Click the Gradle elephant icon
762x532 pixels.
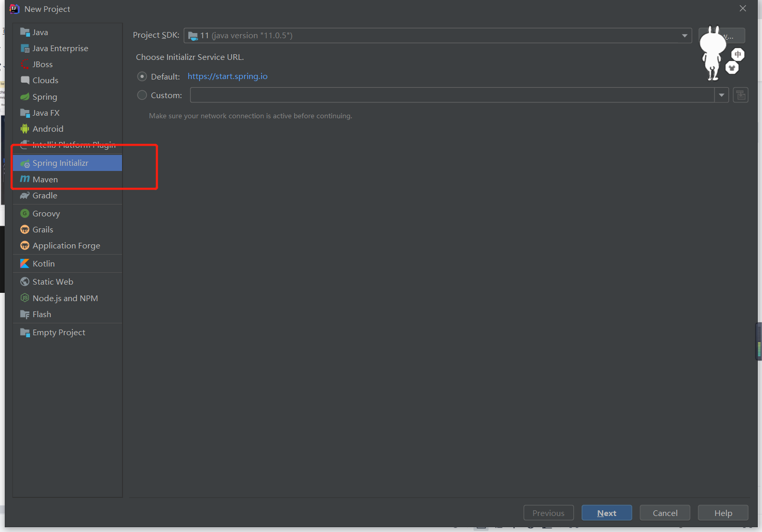click(25, 195)
